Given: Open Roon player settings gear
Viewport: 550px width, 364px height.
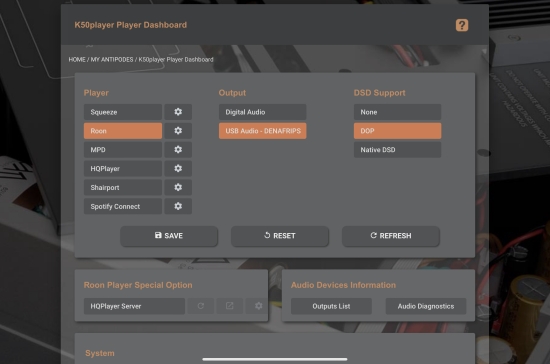Looking at the screenshot, I should [x=178, y=131].
